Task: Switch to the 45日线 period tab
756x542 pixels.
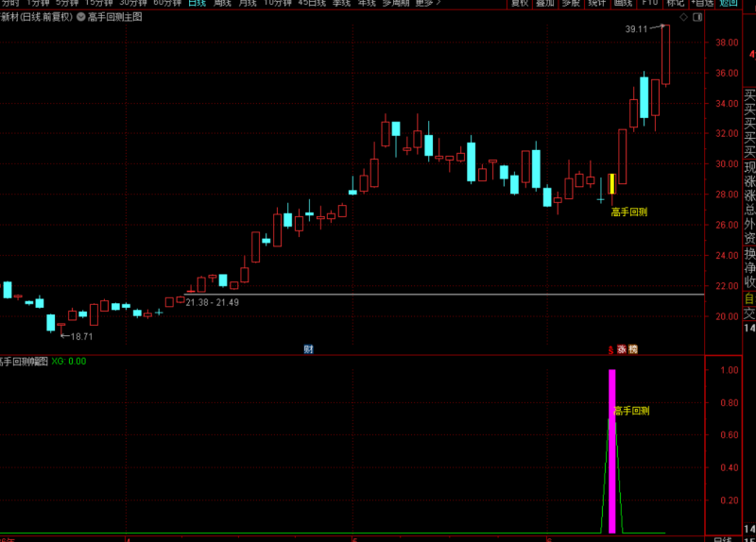Action: tap(312, 3)
